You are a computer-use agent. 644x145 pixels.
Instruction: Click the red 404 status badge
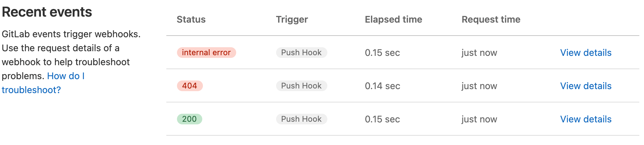point(190,86)
